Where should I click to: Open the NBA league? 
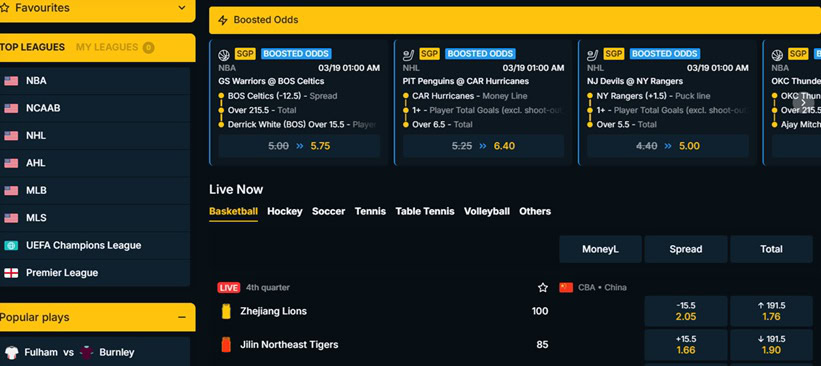coord(95,81)
